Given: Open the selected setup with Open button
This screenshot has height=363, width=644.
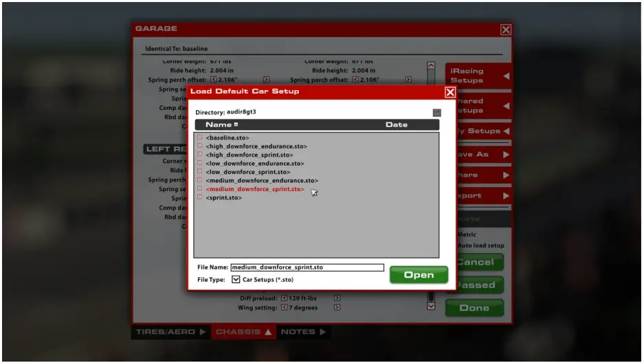Looking at the screenshot, I should pos(419,275).
